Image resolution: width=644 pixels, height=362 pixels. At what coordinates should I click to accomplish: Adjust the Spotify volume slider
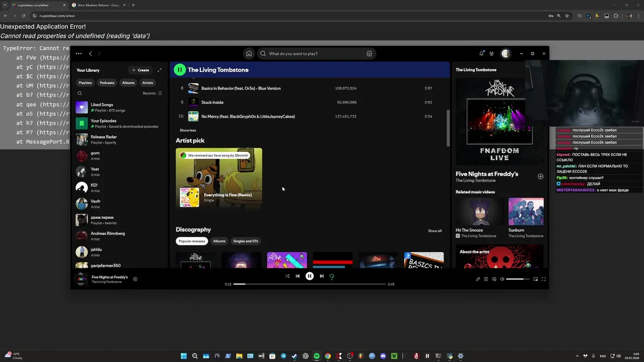point(518,279)
